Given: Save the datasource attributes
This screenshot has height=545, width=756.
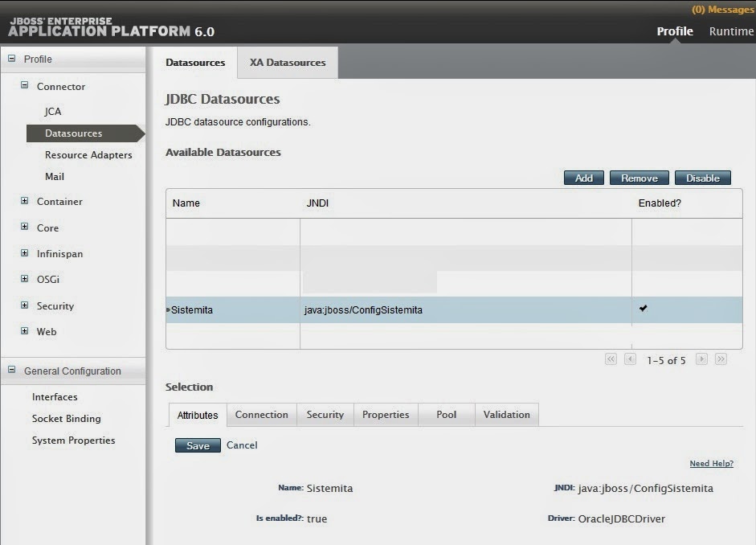Looking at the screenshot, I should point(198,445).
